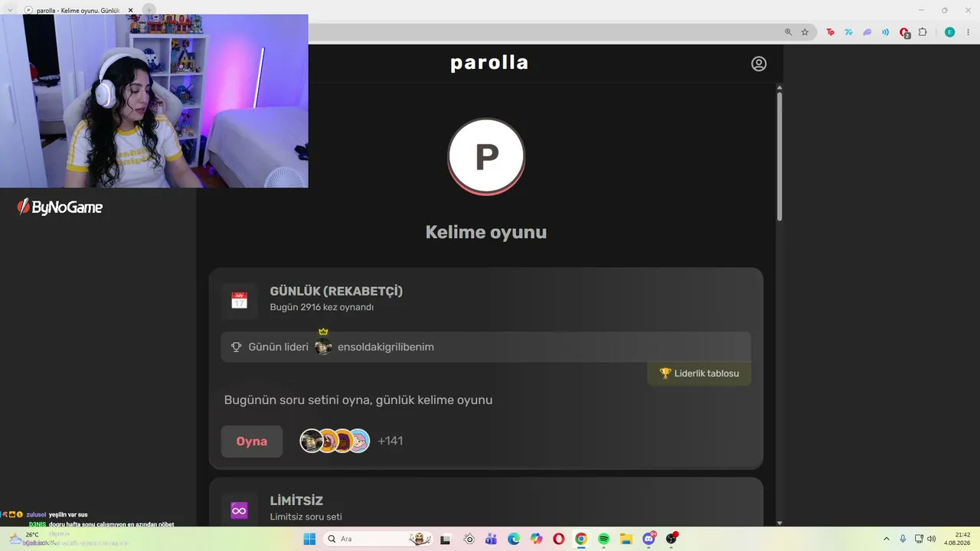Click the purple infinity icon of Limitsiz
Viewport: 980px width, 551px height.
click(240, 510)
